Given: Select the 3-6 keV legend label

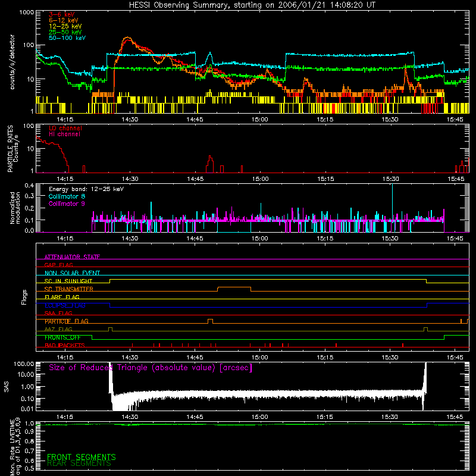Looking at the screenshot, I should (x=61, y=14).
